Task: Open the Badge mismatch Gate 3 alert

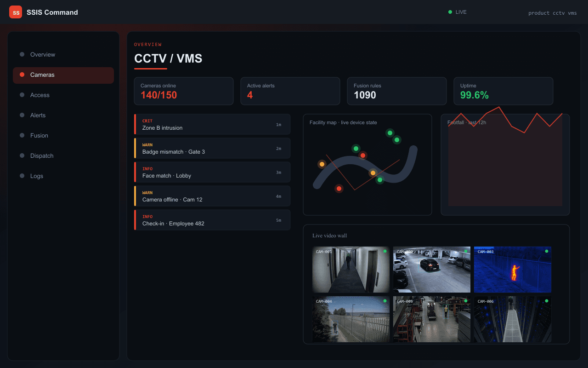Action: pos(212,148)
